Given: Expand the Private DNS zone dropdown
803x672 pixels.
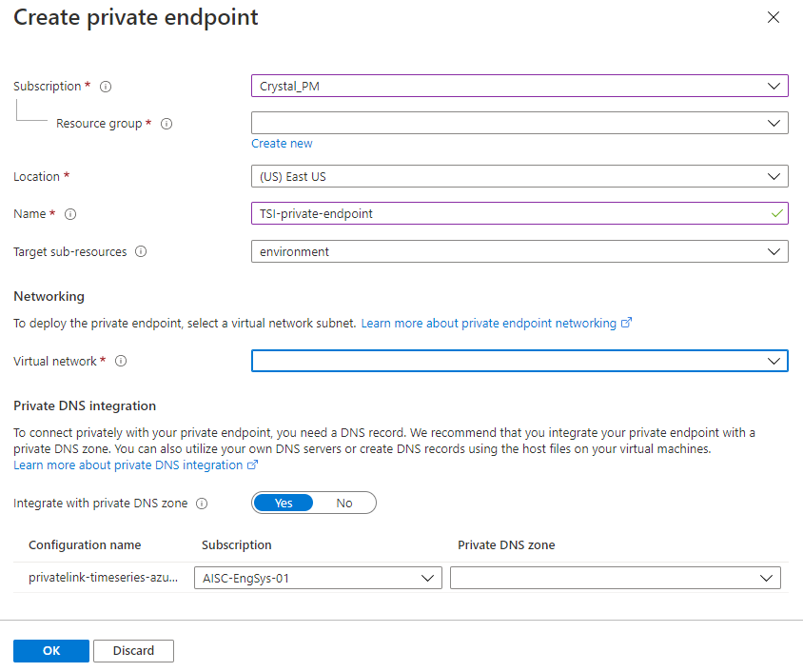Looking at the screenshot, I should pos(615,578).
